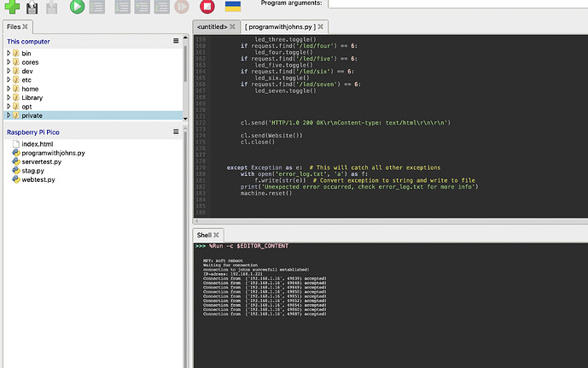Click the Step into toolbar icon
The height and width of the screenshot is (368, 588).
[x=143, y=6]
